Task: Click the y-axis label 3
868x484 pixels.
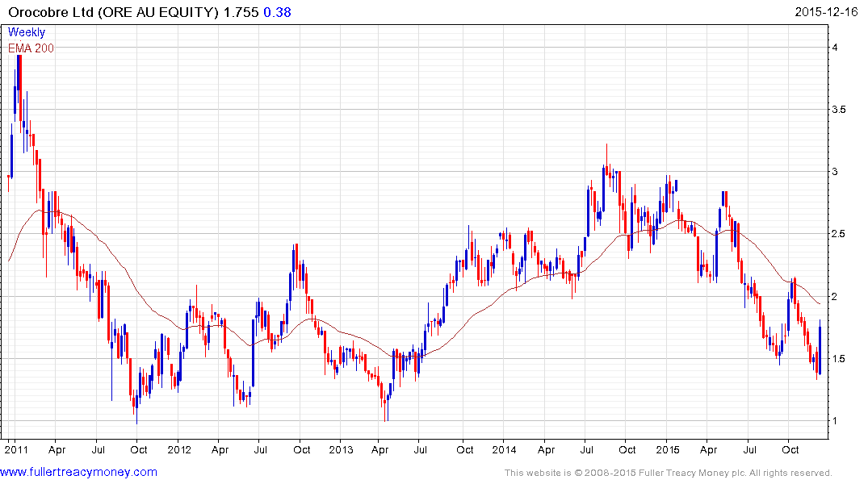Action: [x=835, y=172]
